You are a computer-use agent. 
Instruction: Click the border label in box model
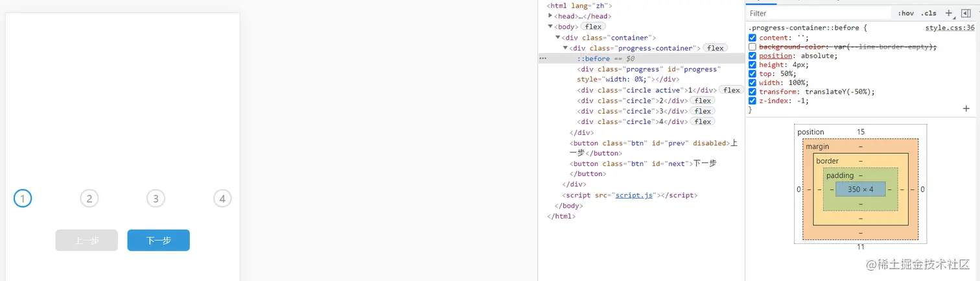828,161
